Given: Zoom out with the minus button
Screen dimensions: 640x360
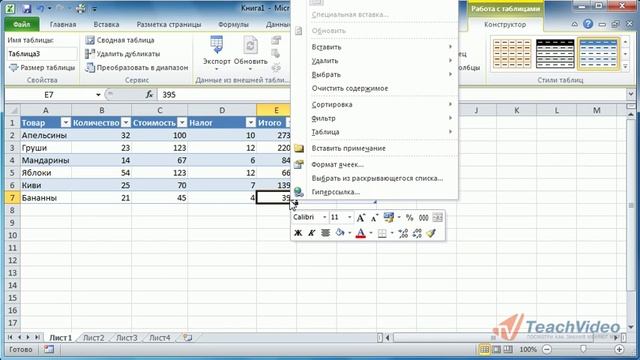Looking at the screenshot, I should (547, 349).
